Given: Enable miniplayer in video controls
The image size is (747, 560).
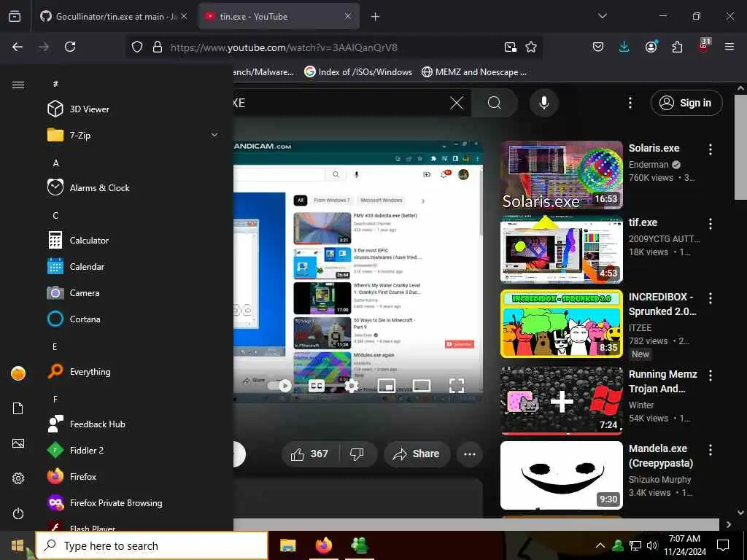Looking at the screenshot, I should [387, 385].
